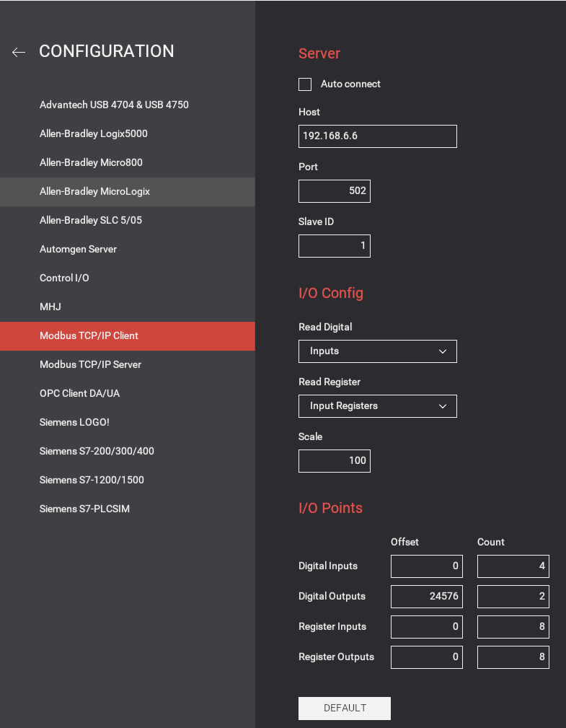Expand the Read Register dropdown
The height and width of the screenshot is (728, 566).
click(x=377, y=406)
